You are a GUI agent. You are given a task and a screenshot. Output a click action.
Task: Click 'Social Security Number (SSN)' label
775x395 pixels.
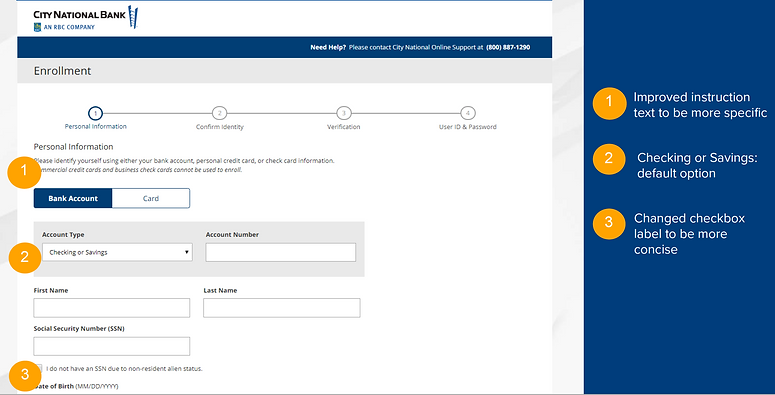point(79,328)
